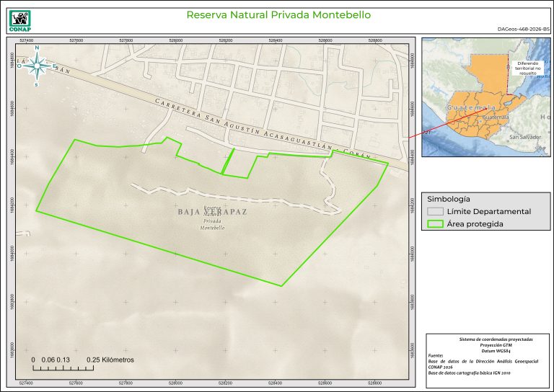Image resolution: width=554 pixels, height=392 pixels.
Task: Click the compass rose north arrow
Action: pyautogui.click(x=37, y=66)
